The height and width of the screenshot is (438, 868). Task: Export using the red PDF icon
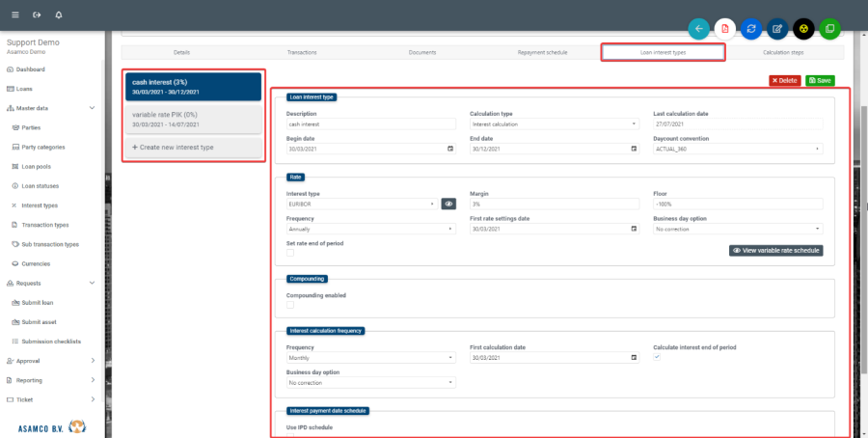[x=725, y=29]
